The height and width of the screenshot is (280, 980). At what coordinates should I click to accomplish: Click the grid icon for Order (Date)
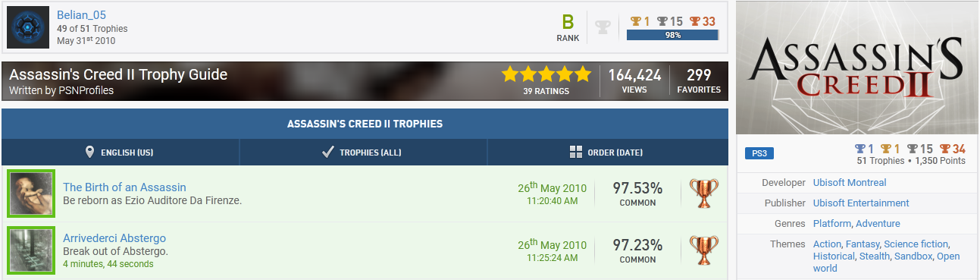pyautogui.click(x=576, y=152)
